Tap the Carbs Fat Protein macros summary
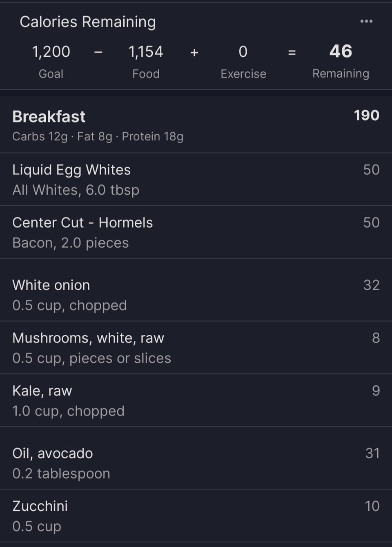The width and height of the screenshot is (392, 547). pyautogui.click(x=98, y=136)
